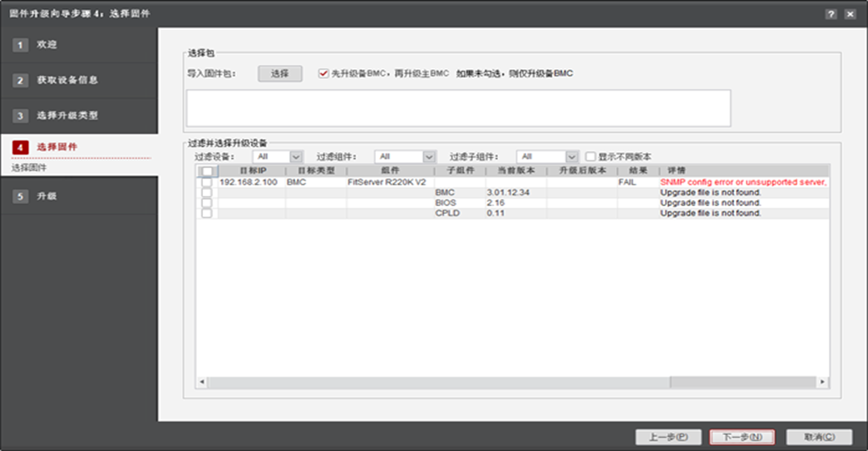Click the 下一步(N) next button

coord(742,437)
